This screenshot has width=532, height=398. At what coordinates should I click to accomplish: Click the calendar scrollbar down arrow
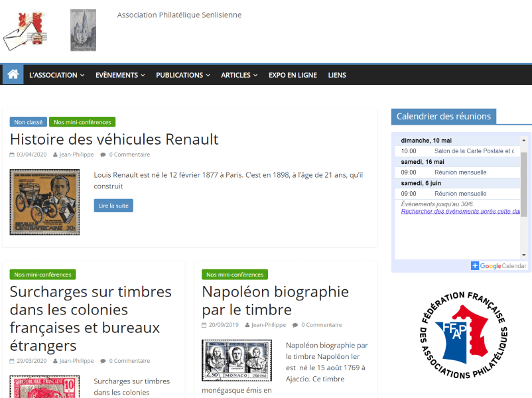point(524,255)
